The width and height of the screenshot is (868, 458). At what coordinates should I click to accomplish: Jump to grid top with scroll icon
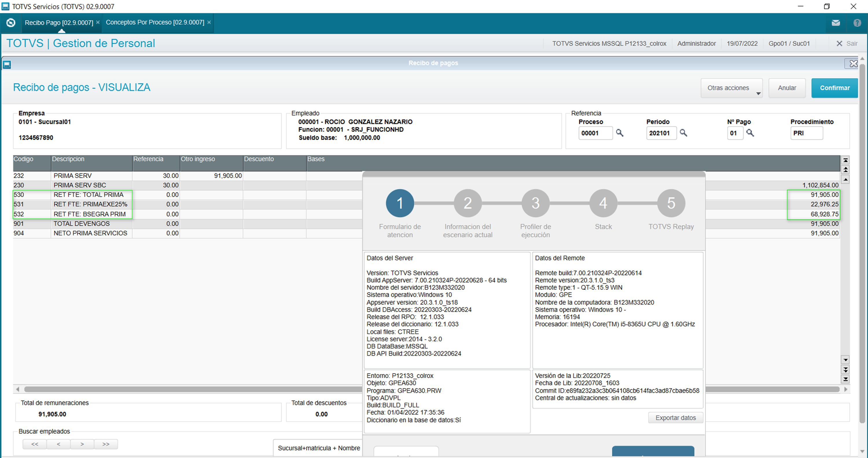[x=845, y=160]
